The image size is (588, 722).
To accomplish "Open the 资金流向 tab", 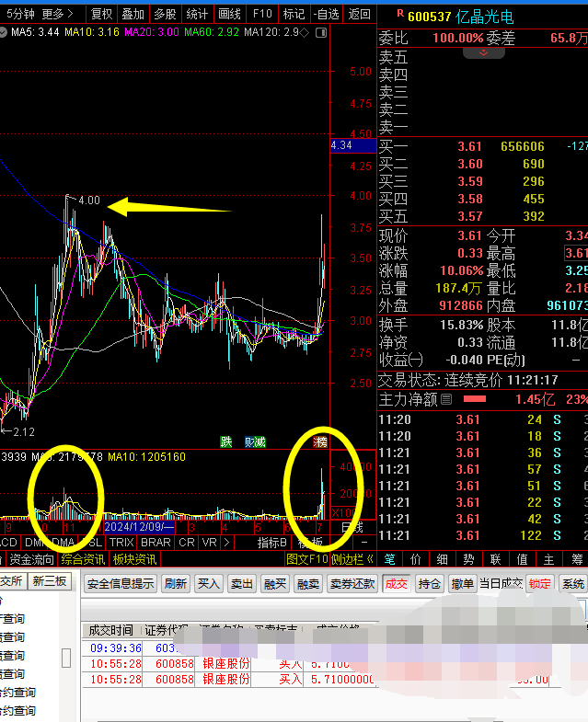I will click(x=32, y=559).
